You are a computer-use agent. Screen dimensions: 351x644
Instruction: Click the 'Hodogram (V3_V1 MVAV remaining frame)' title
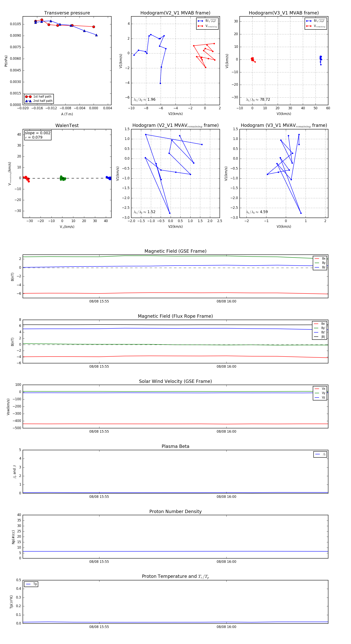284,125
